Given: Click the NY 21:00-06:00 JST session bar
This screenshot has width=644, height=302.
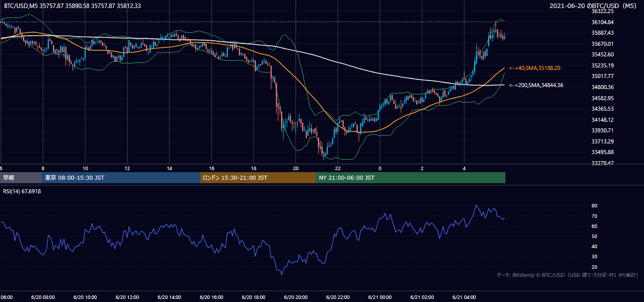Looking at the screenshot, I should click(411, 178).
